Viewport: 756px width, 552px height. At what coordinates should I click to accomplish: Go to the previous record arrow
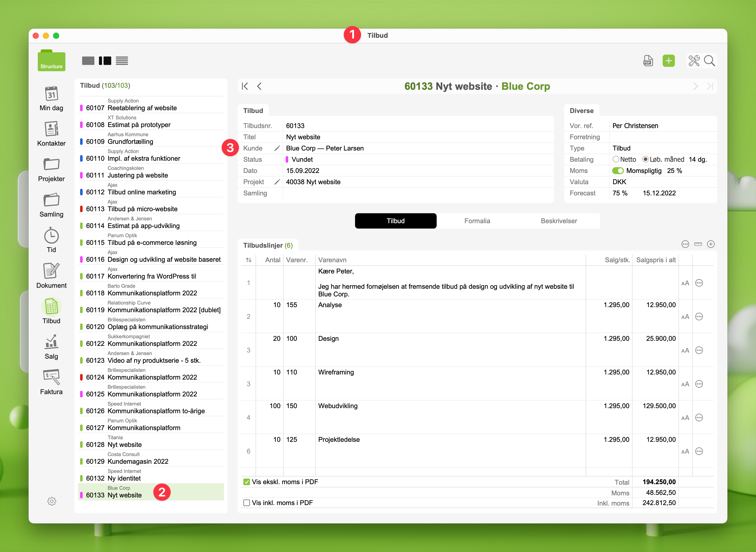click(x=259, y=86)
